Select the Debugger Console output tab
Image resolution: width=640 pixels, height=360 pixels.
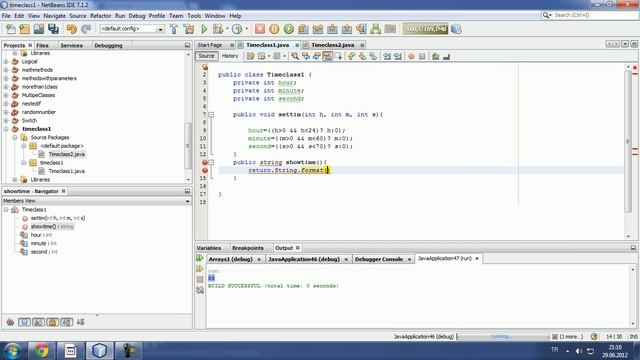tap(379, 259)
